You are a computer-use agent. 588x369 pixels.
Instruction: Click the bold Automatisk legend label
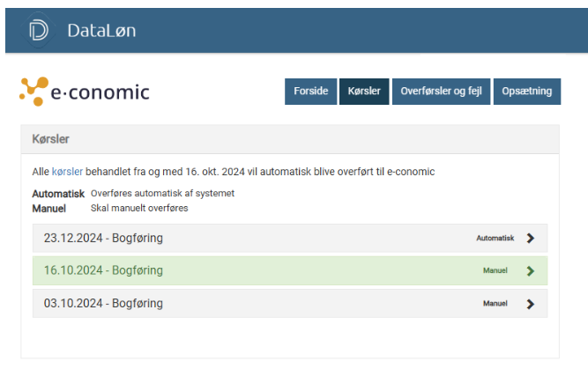58,193
